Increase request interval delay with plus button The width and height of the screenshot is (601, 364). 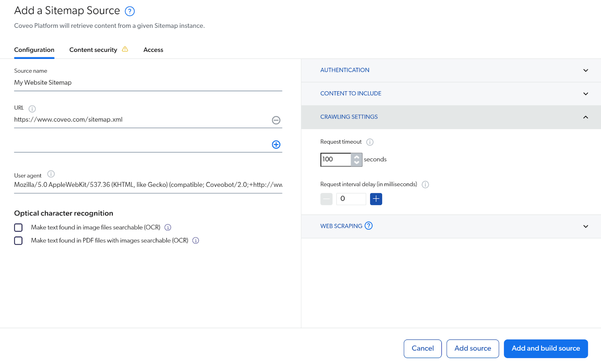tap(376, 199)
